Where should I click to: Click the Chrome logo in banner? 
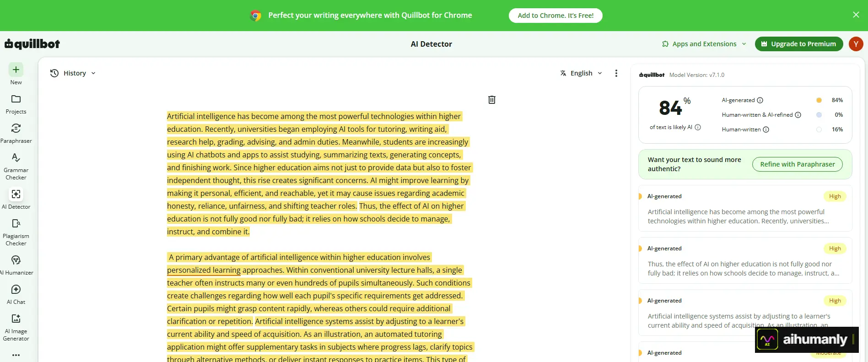tap(256, 16)
